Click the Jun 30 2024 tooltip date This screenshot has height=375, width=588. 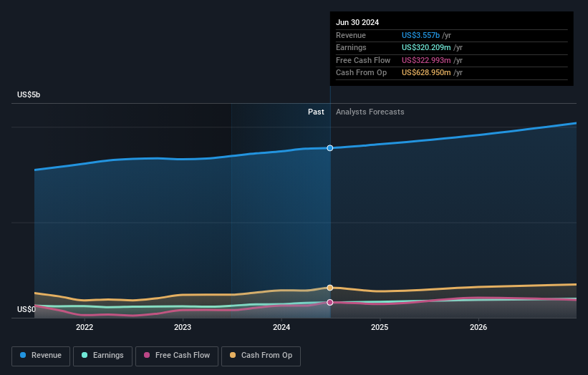point(357,22)
